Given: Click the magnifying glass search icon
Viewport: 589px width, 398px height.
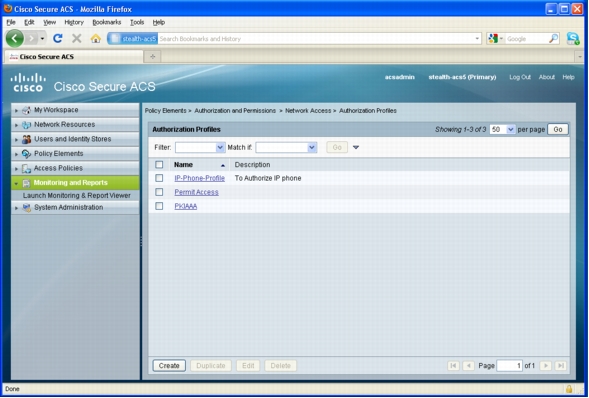Looking at the screenshot, I should coord(554,38).
